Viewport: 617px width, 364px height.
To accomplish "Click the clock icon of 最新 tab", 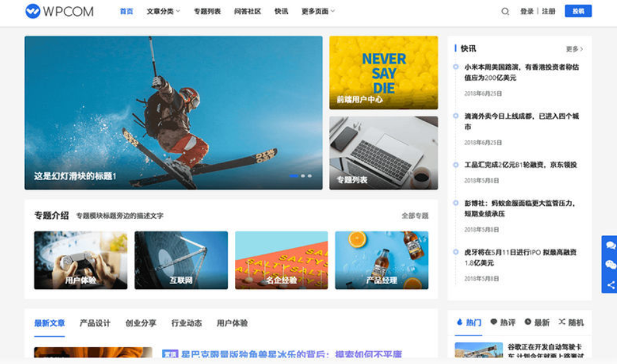I will [528, 322].
